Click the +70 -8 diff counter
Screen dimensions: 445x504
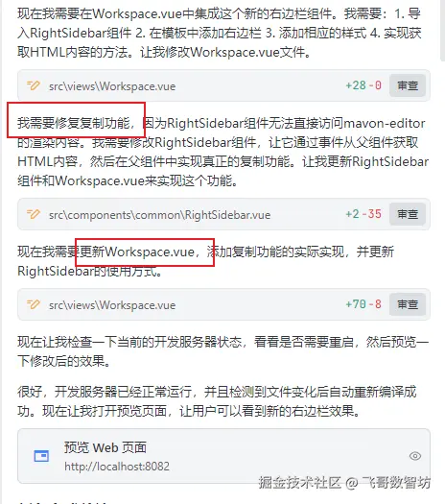[363, 304]
